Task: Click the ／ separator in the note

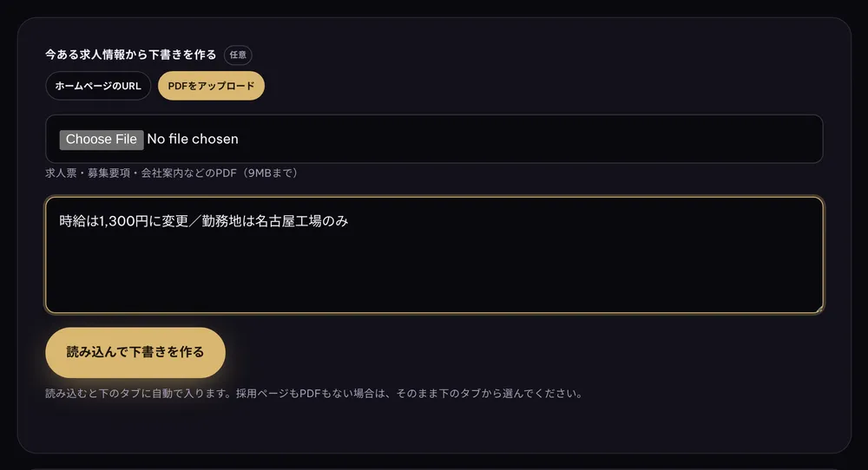Action: pos(194,221)
